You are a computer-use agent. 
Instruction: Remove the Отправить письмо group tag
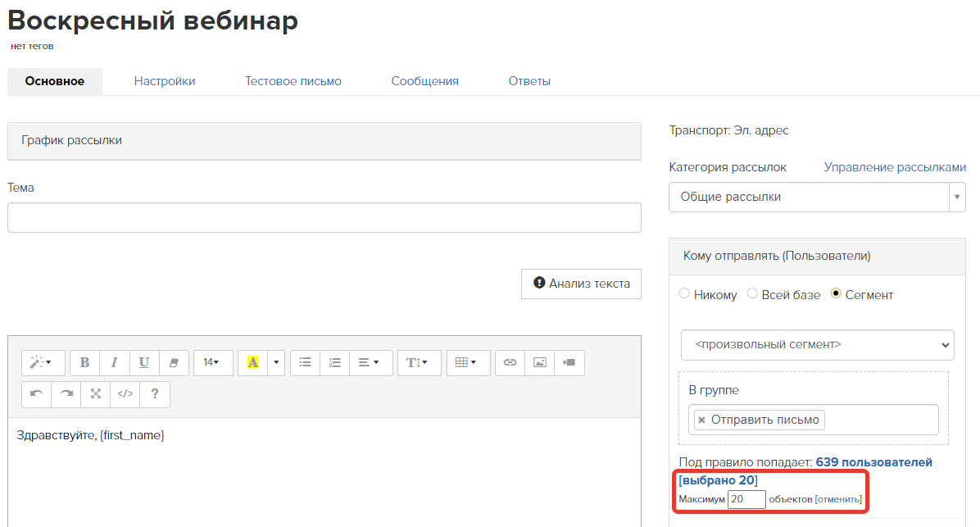701,420
